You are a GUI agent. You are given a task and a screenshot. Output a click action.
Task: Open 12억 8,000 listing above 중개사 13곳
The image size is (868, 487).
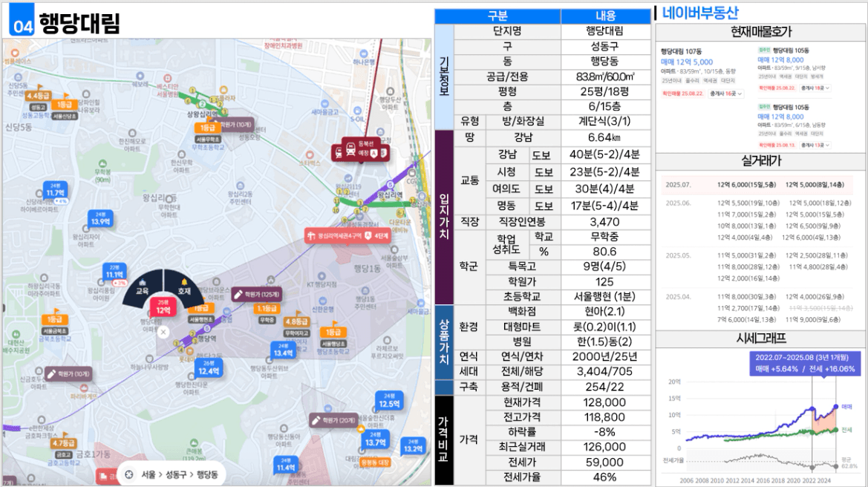pyautogui.click(x=780, y=117)
